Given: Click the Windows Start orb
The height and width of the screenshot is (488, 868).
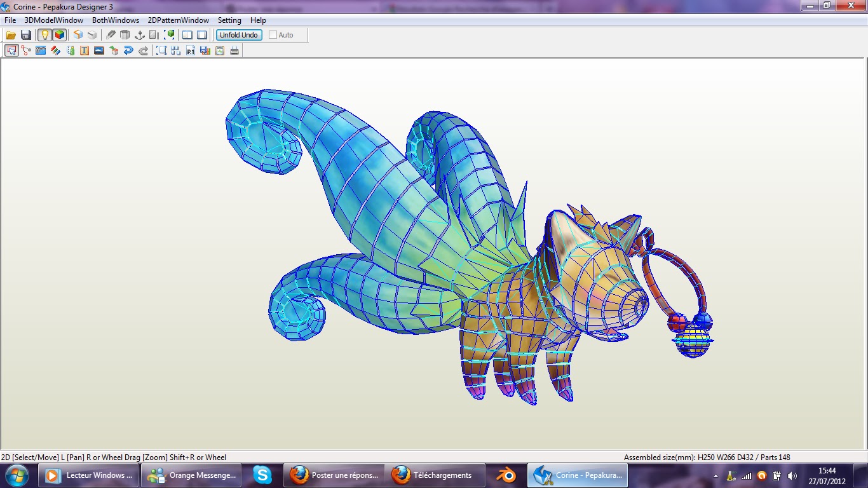Looking at the screenshot, I should [17, 475].
